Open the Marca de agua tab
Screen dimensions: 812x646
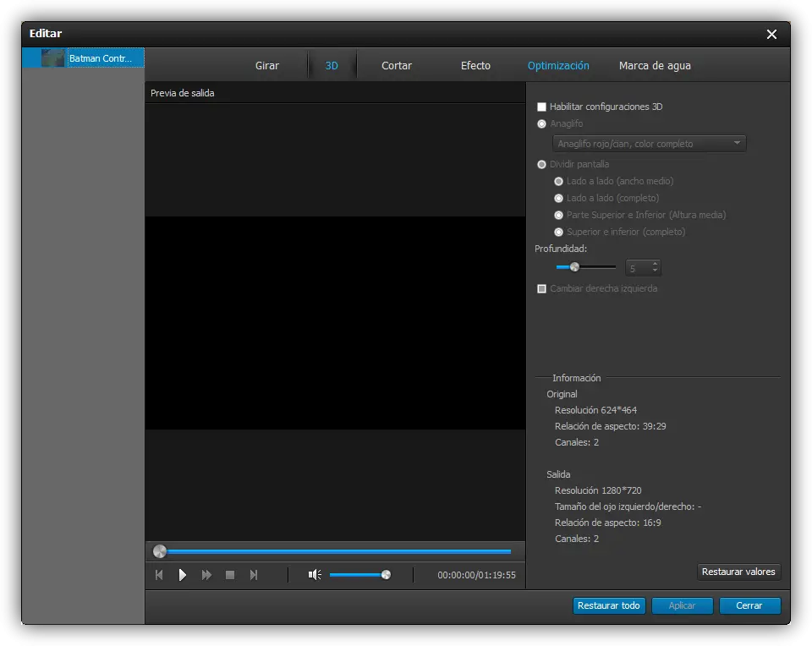[655, 66]
